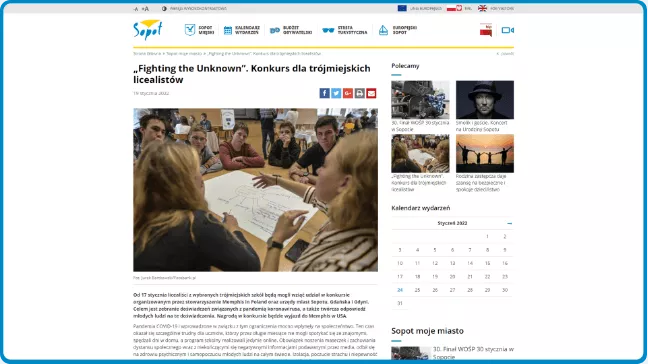648x364 pixels.
Task: Click the Budżet Obywatelski BO icon
Action: [x=275, y=30]
